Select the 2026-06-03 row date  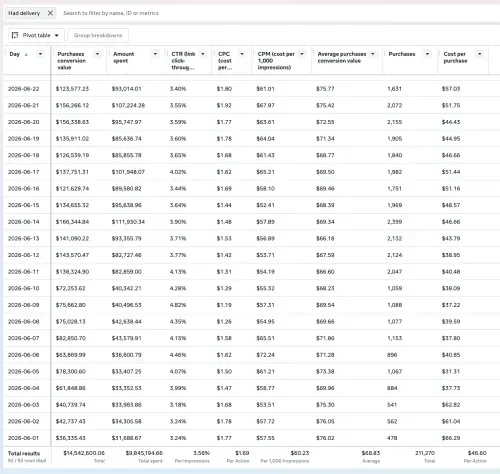[x=23, y=405]
